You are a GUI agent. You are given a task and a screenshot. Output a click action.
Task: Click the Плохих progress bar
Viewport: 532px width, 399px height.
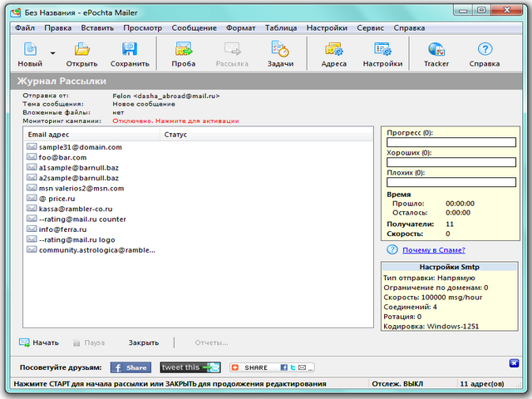click(x=451, y=182)
